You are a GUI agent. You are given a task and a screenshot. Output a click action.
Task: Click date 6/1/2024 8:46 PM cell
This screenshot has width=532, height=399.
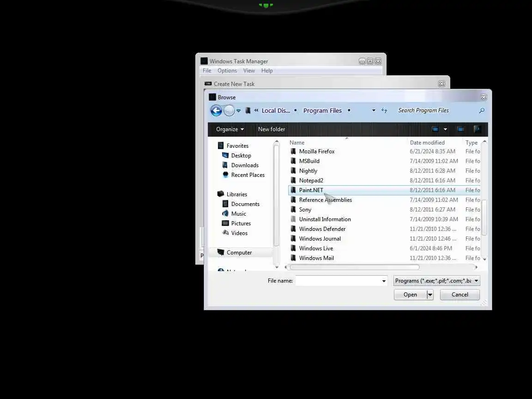pyautogui.click(x=430, y=248)
